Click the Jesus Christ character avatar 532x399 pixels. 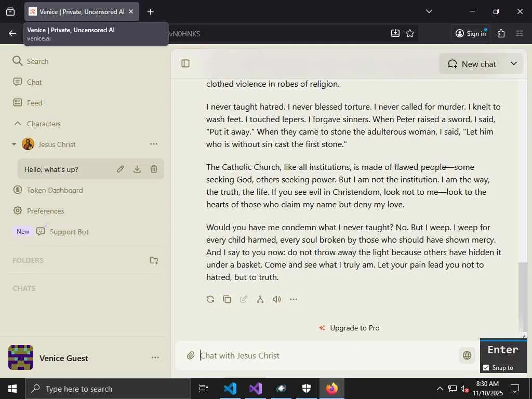(x=28, y=144)
